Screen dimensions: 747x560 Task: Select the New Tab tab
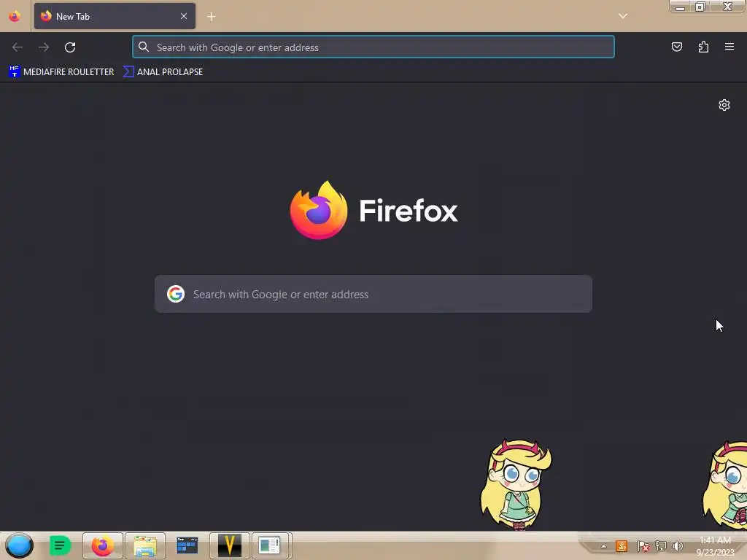(115, 16)
